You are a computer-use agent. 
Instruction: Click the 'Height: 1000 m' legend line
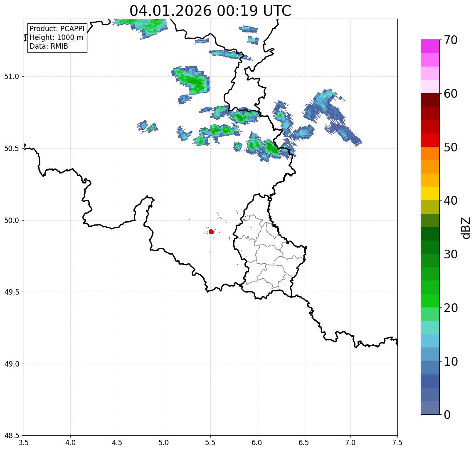[56, 37]
